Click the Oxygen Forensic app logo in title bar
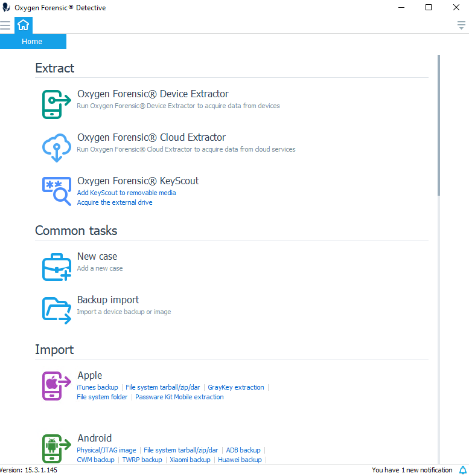 point(6,7)
